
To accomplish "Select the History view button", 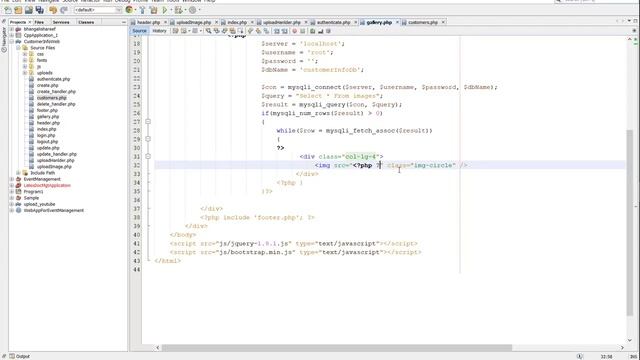I will click(159, 31).
